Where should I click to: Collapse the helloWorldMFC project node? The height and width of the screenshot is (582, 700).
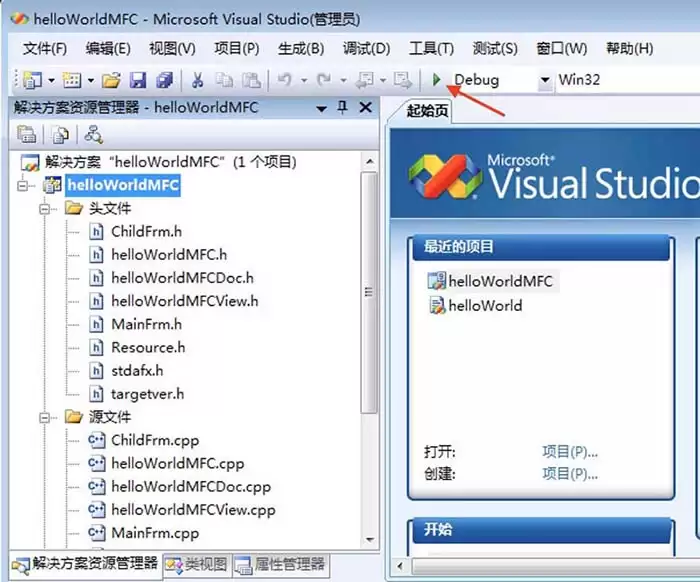22,185
